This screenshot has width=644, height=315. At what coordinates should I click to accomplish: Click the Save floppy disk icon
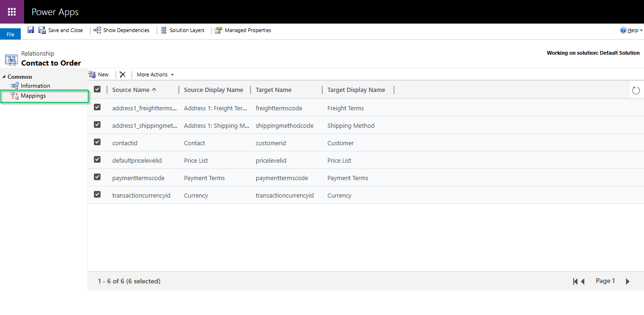pos(31,30)
